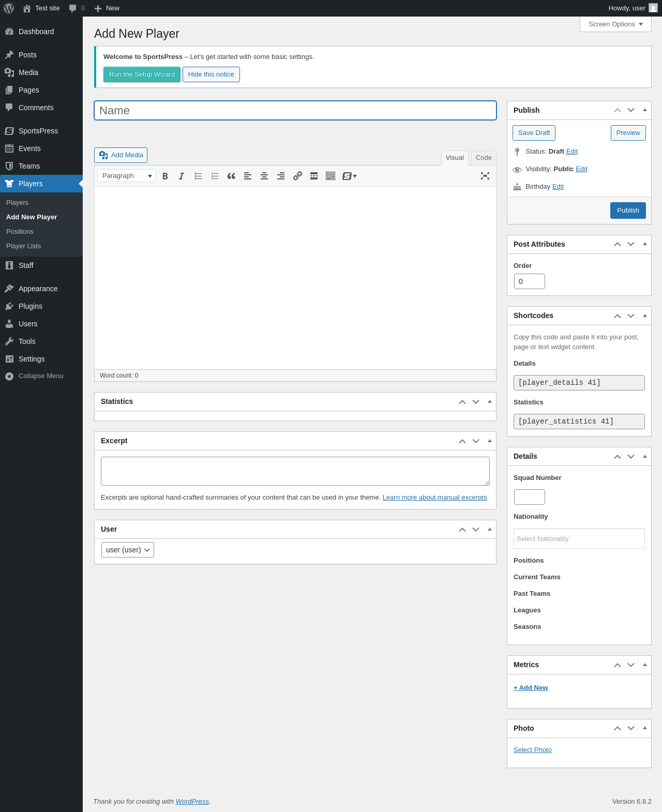Screen dimensions: 662x812
Task: Collapse the admin sidebar menu
Action: point(41,376)
